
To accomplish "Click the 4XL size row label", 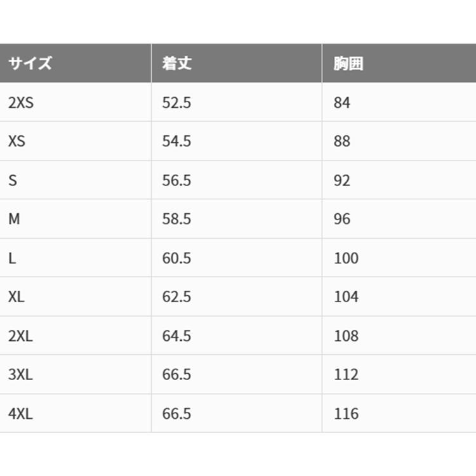I will pos(20,414).
